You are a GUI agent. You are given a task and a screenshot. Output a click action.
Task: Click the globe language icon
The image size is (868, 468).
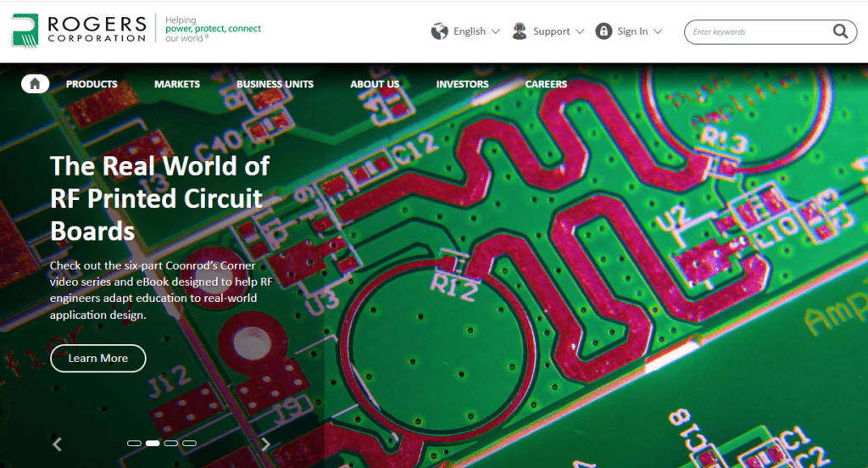(439, 31)
